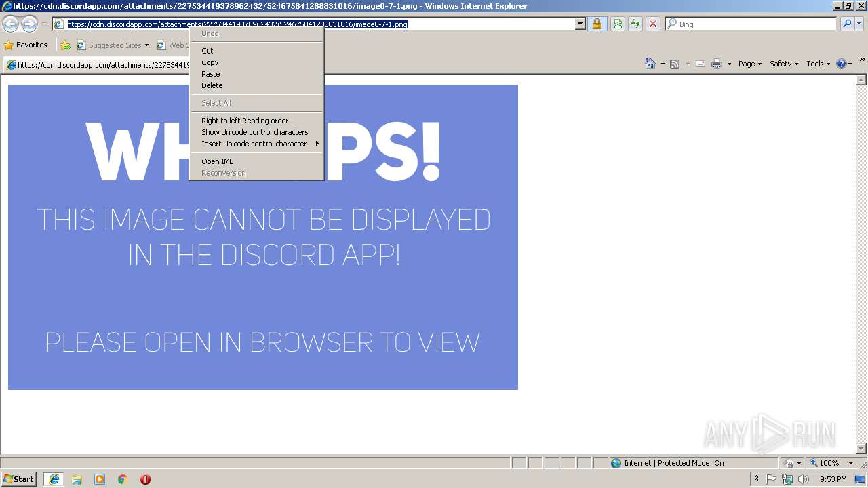Click the browser Forward arrow button

[x=29, y=24]
